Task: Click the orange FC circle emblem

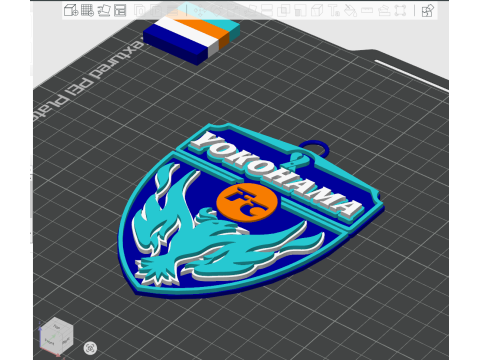Action: 247,202
